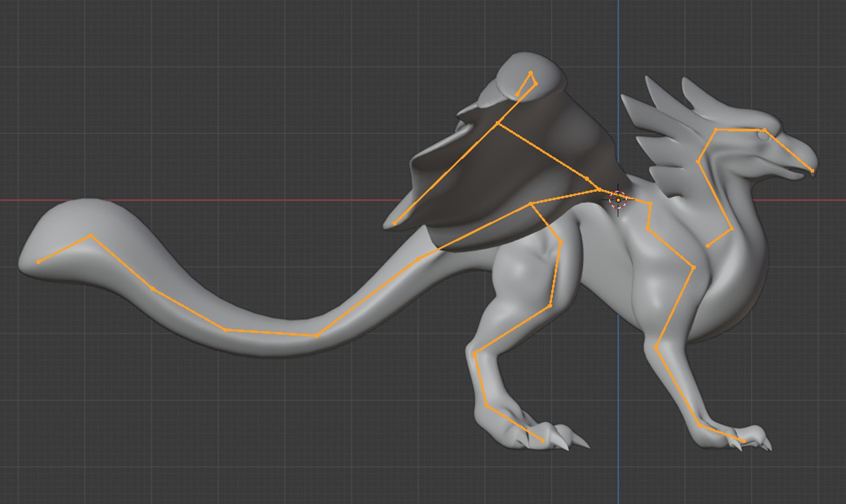Select the neck bend bone joint
Screen dimensions: 846x504
point(698,162)
